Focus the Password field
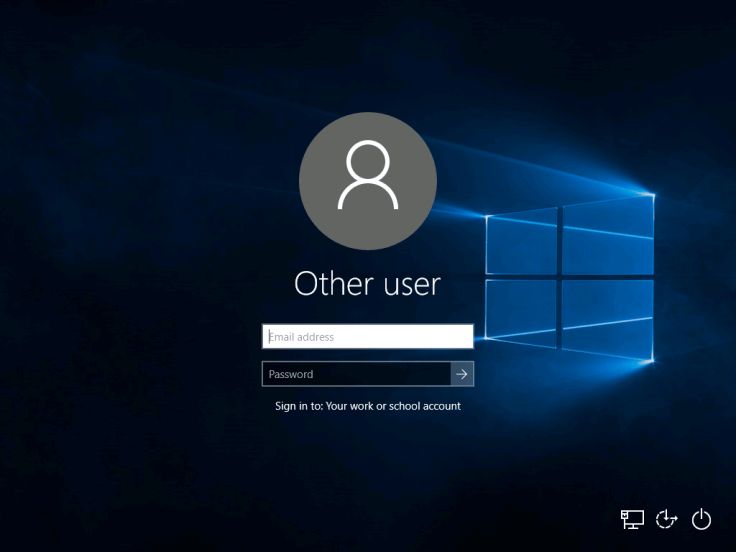This screenshot has width=736, height=552. (356, 374)
